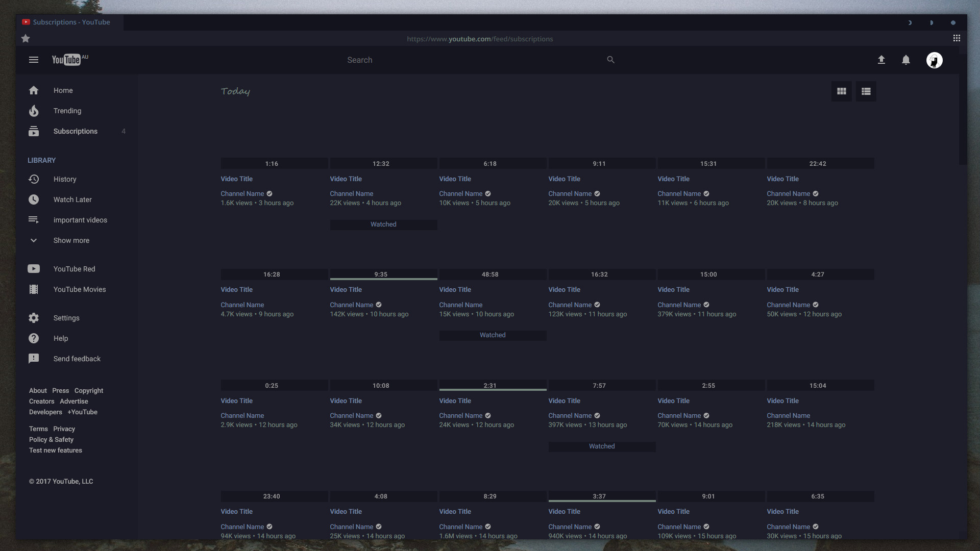Open the account avatar menu

[935, 60]
